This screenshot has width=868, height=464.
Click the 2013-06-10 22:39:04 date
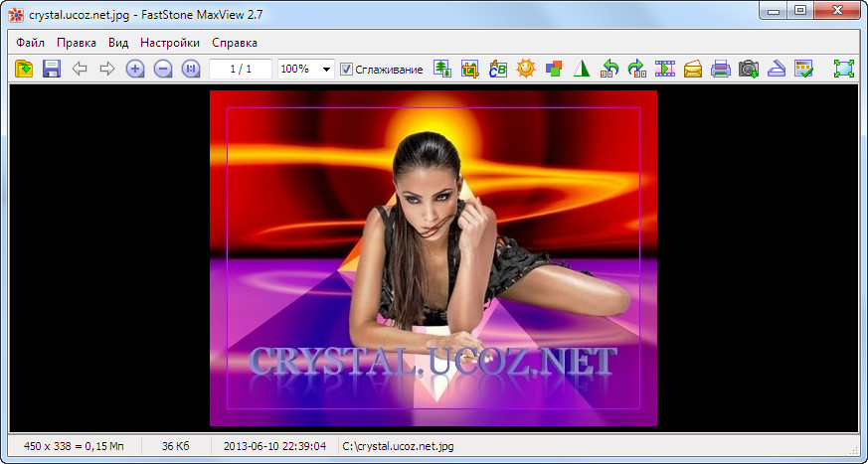pyautogui.click(x=274, y=446)
